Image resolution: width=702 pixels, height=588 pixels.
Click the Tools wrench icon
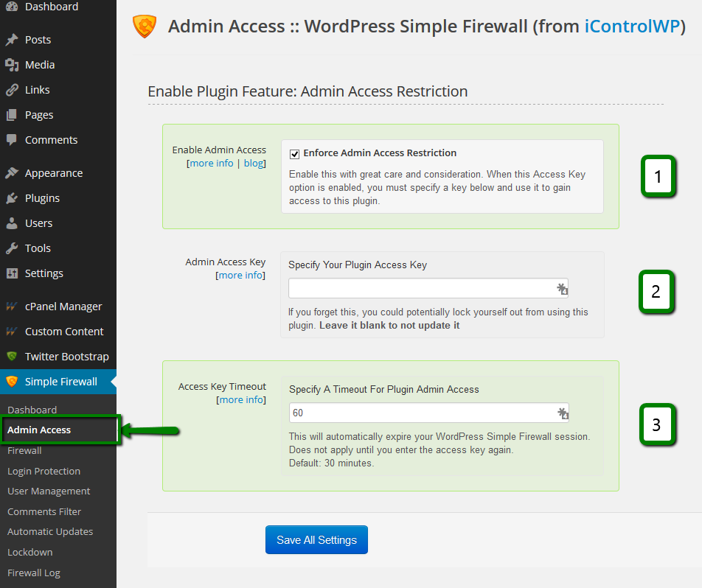click(x=12, y=248)
